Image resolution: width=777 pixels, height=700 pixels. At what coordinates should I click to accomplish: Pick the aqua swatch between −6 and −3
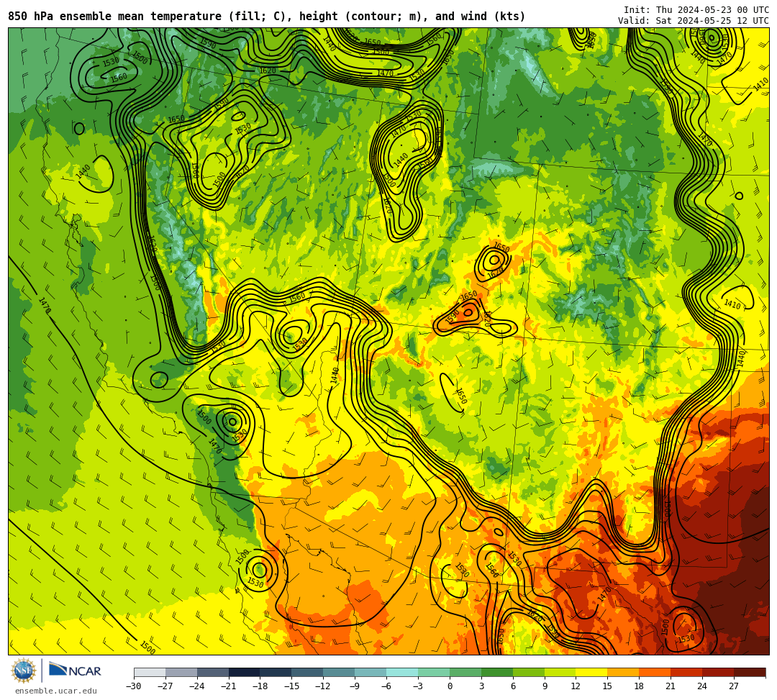[x=402, y=672]
